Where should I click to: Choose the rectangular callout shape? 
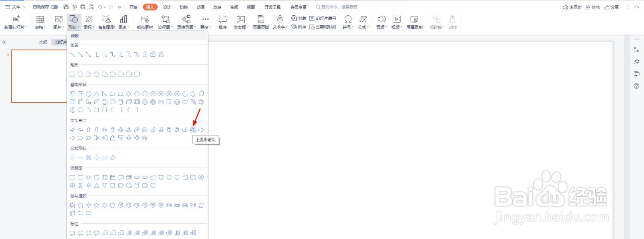point(72,233)
